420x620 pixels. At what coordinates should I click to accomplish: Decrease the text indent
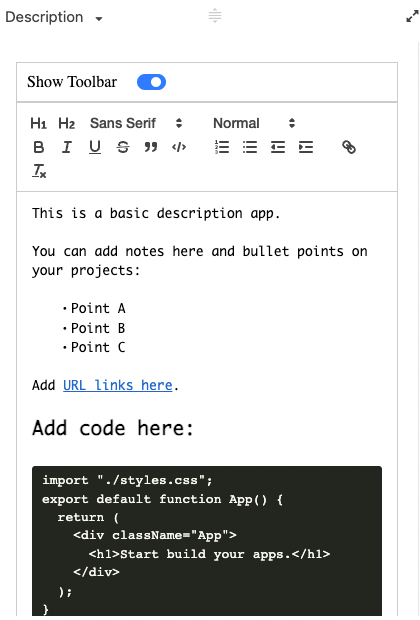(x=278, y=147)
